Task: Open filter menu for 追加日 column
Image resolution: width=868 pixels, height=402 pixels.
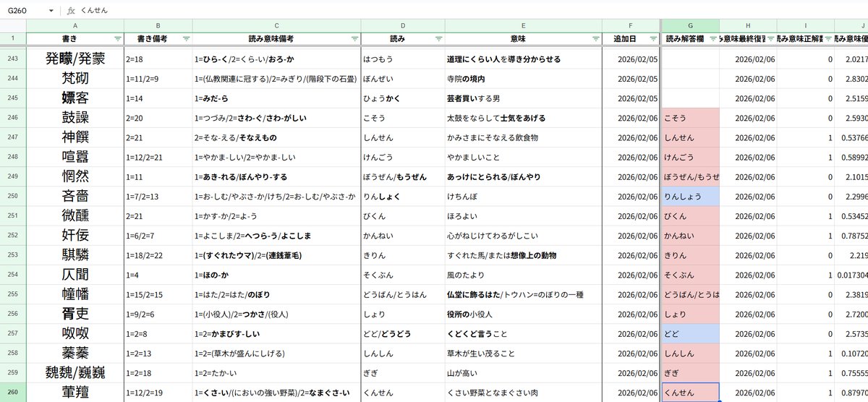Action: [x=652, y=38]
